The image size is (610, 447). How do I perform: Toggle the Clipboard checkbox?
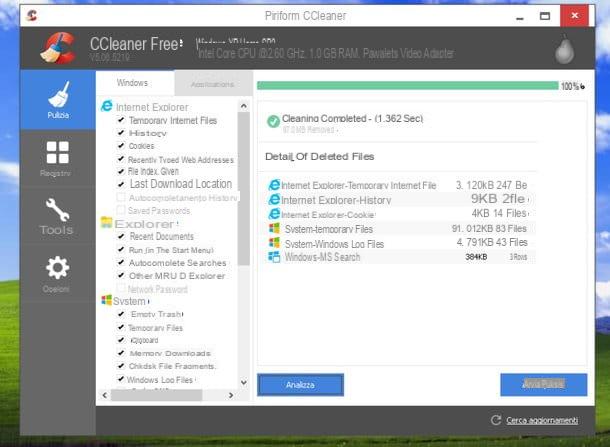(121, 340)
